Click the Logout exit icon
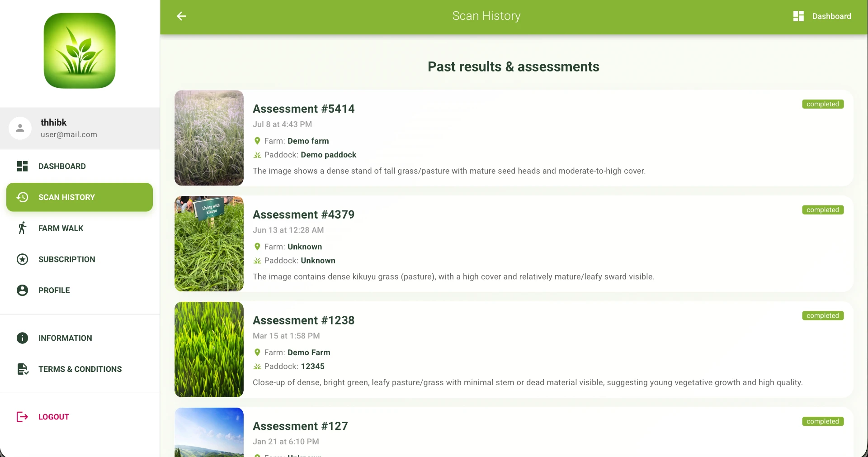 22,417
